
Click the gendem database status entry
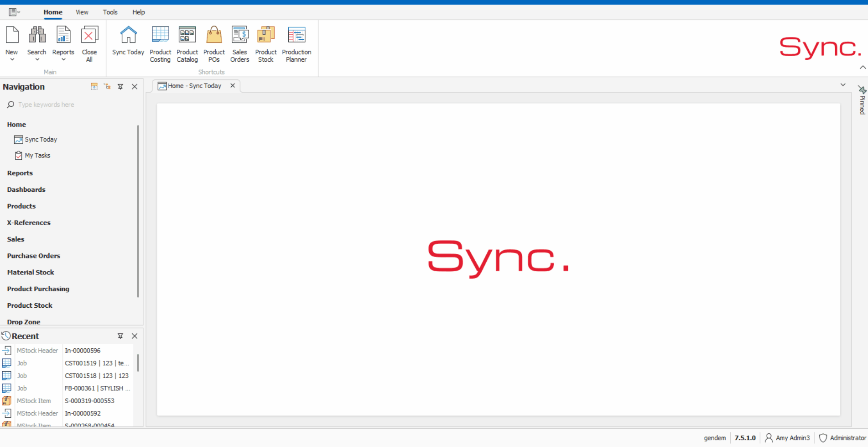(x=715, y=438)
